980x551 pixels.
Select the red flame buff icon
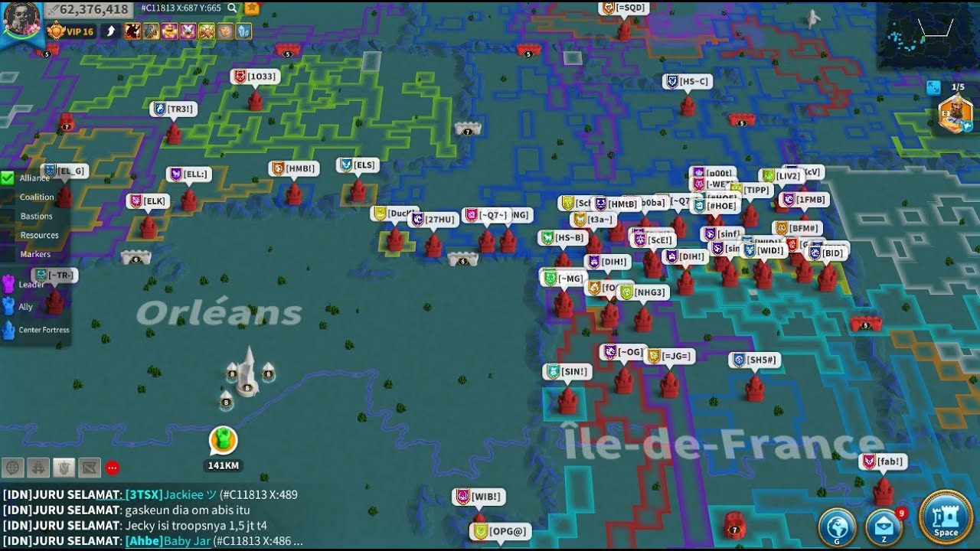pyautogui.click(x=132, y=31)
